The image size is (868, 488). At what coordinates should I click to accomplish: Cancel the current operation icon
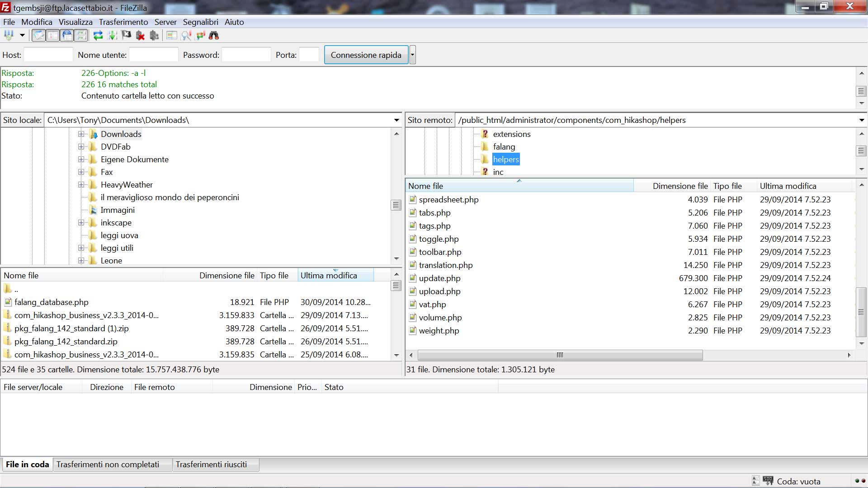tap(126, 35)
